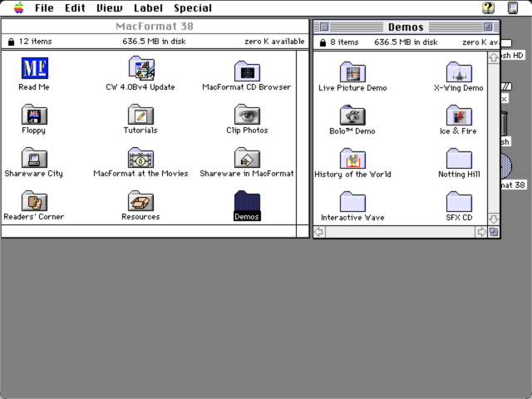Image resolution: width=532 pixels, height=399 pixels.
Task: Select the Shareware City folder
Action: [x=34, y=157]
